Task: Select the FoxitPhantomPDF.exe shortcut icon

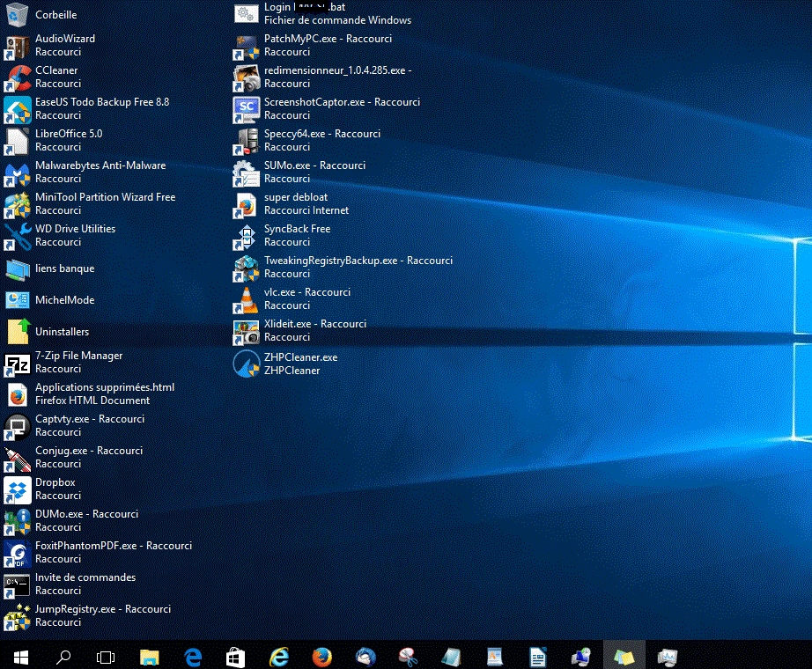Action: click(17, 552)
